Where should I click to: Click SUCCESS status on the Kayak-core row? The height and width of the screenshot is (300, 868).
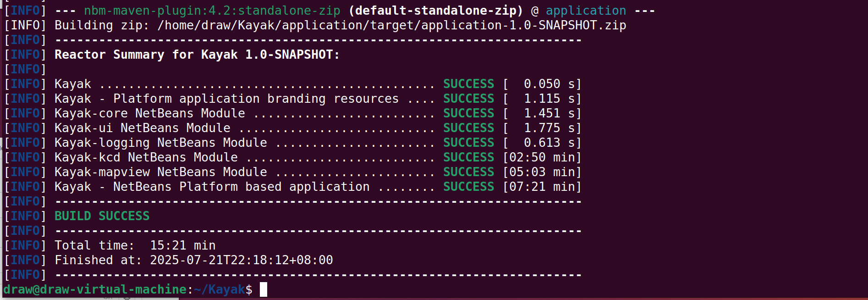coord(469,113)
